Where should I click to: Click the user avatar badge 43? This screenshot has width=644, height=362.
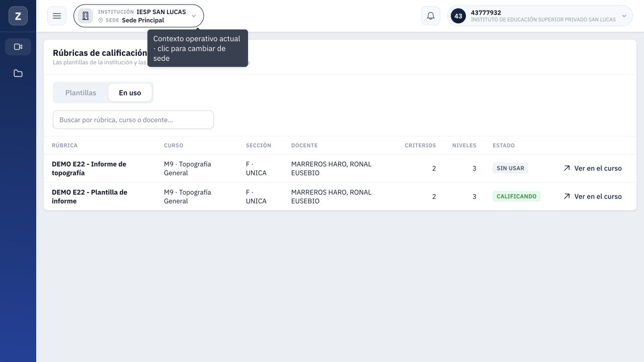coord(458,16)
